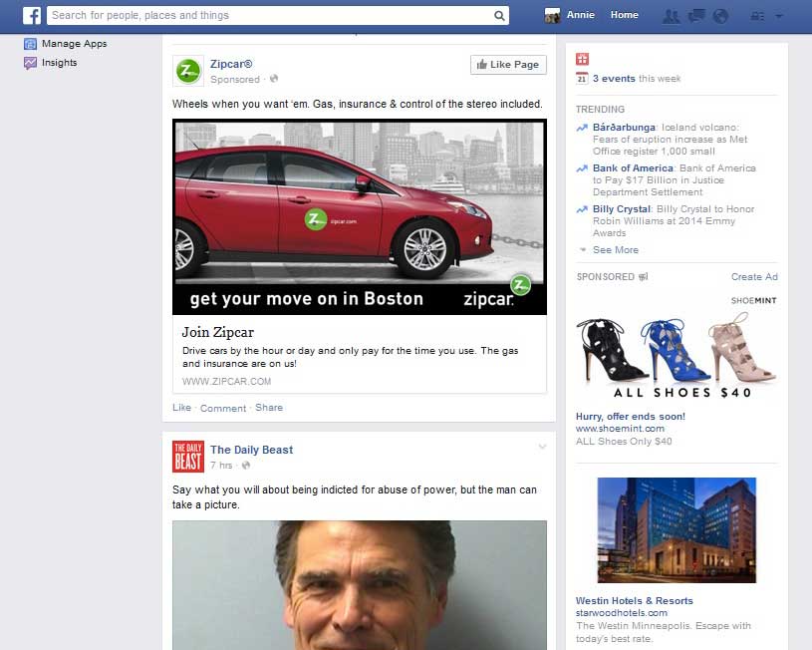Click the Like Page button for Zipcar
The height and width of the screenshot is (650, 812).
click(x=508, y=65)
